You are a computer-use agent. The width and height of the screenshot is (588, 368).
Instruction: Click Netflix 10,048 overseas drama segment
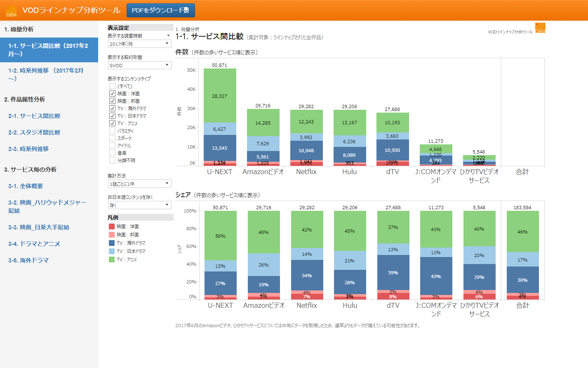(x=306, y=151)
